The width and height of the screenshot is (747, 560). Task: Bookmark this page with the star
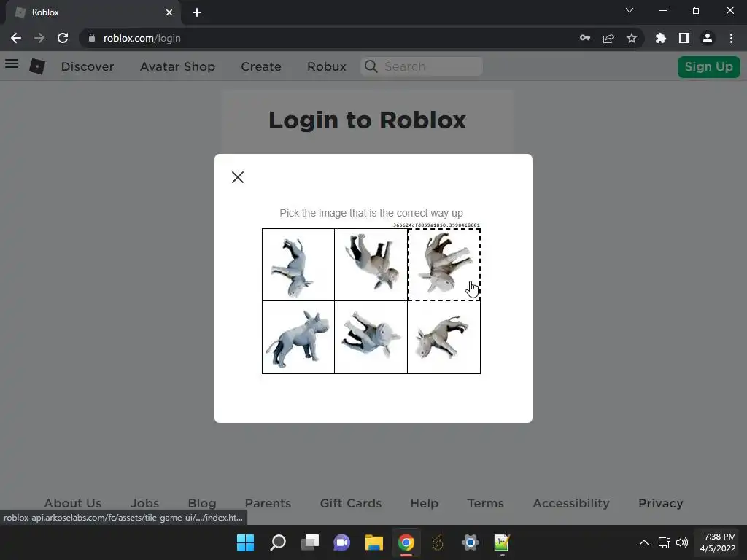click(x=632, y=38)
